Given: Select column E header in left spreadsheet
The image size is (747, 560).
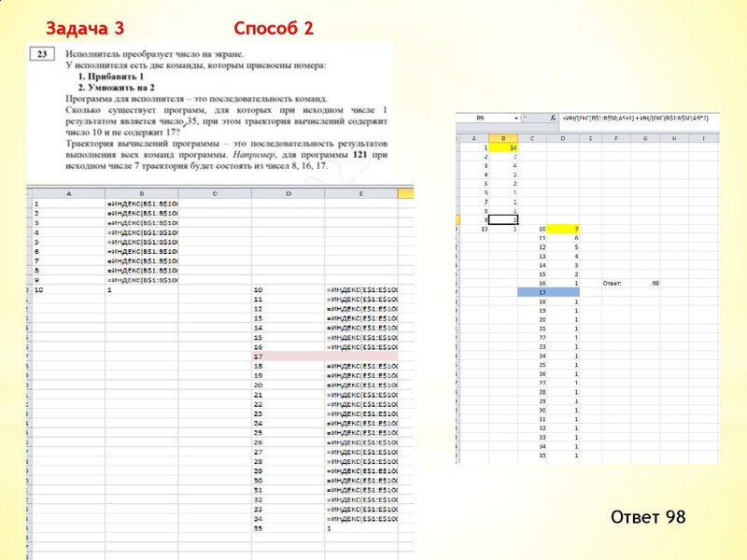Looking at the screenshot, I should 363,191.
